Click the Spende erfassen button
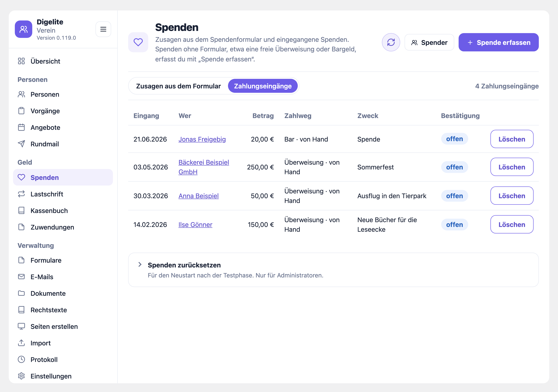This screenshot has width=558, height=392. click(498, 42)
